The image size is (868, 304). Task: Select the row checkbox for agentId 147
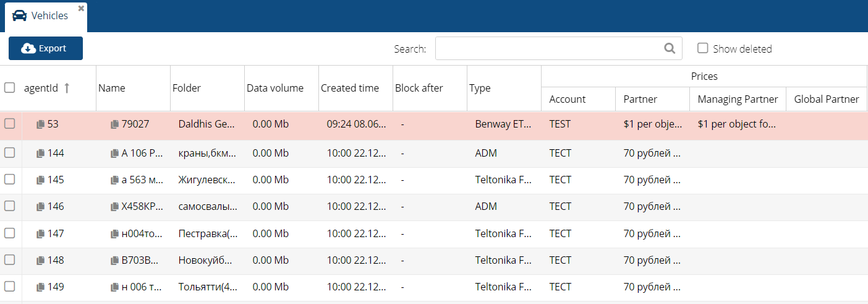click(9, 233)
